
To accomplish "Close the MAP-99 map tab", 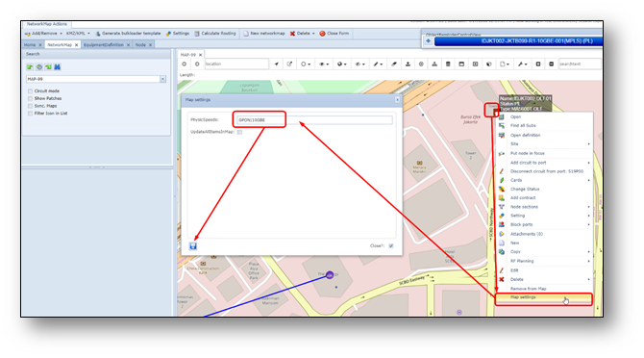I will [x=201, y=55].
